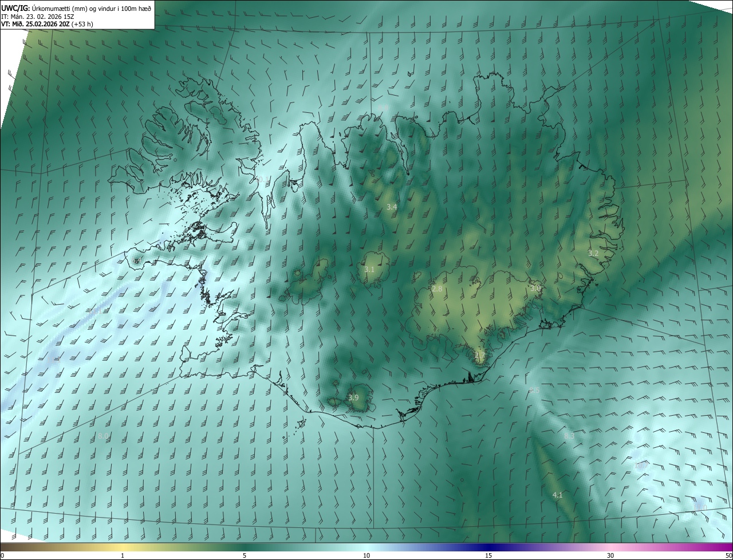Click the 3.9 value label near the south coast
This screenshot has width=733, height=560.
tap(353, 398)
